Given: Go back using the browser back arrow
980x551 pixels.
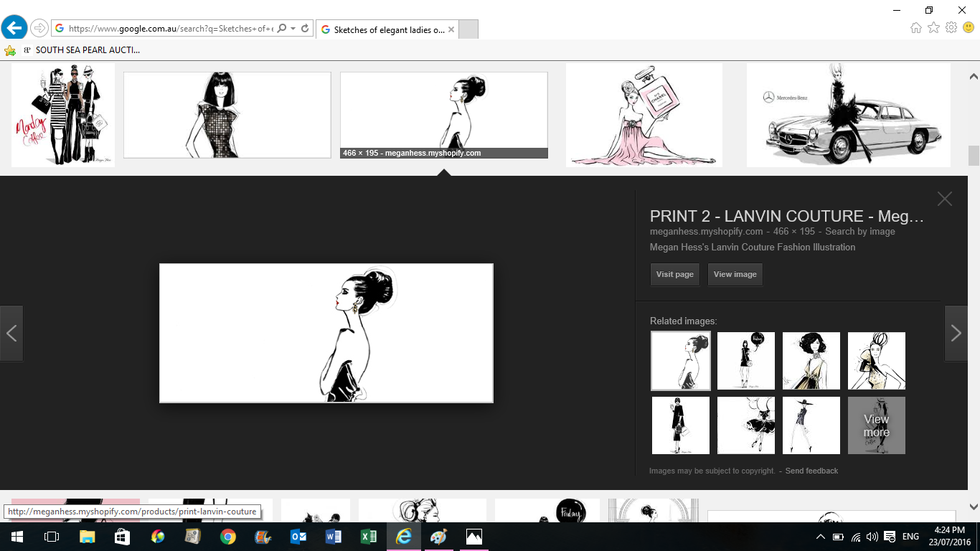Looking at the screenshot, I should click(x=14, y=29).
